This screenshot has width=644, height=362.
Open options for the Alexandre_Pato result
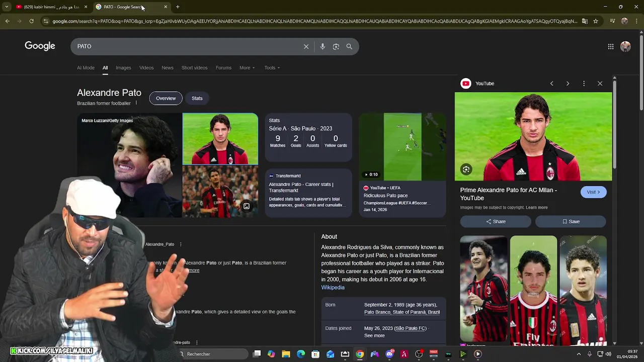[181, 244]
